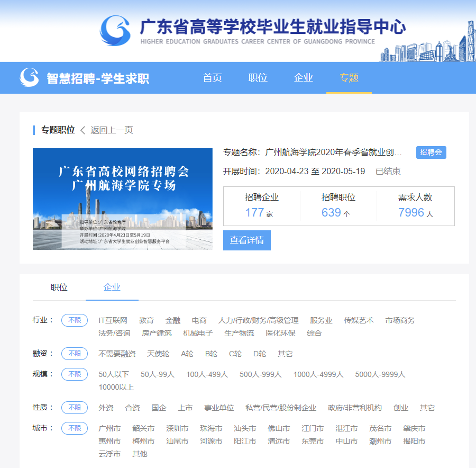
Task: Choose 天使轮 funding option
Action: pos(158,354)
